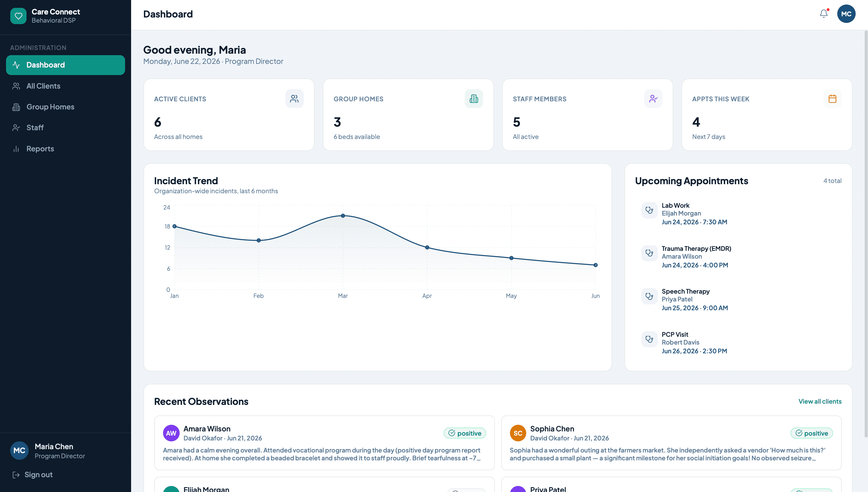Open the Trauma Therapy (EMDR) appointment
Viewport: 868px width, 492px height.
point(738,257)
